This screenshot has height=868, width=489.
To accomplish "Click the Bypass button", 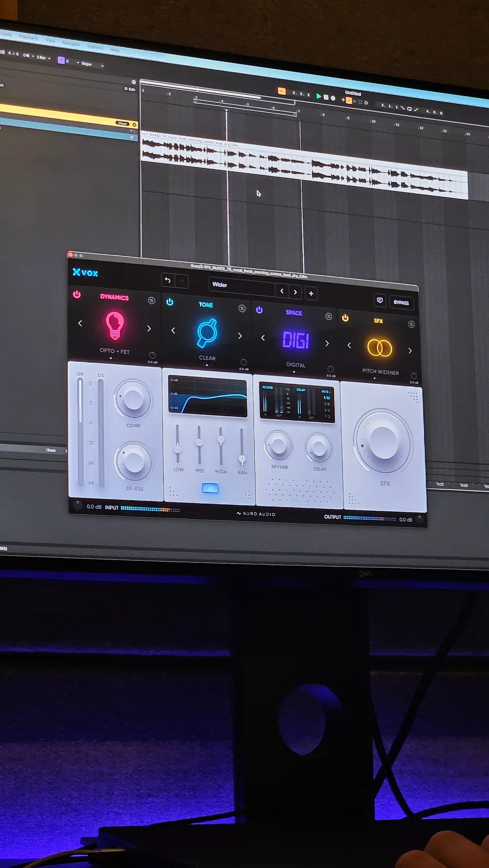I will pyautogui.click(x=401, y=303).
